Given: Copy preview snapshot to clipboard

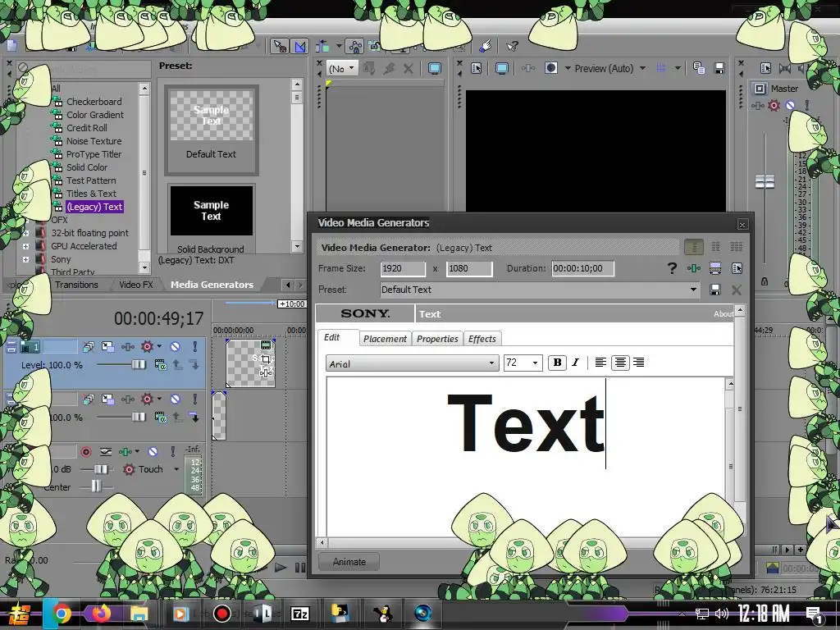Looking at the screenshot, I should (x=699, y=68).
